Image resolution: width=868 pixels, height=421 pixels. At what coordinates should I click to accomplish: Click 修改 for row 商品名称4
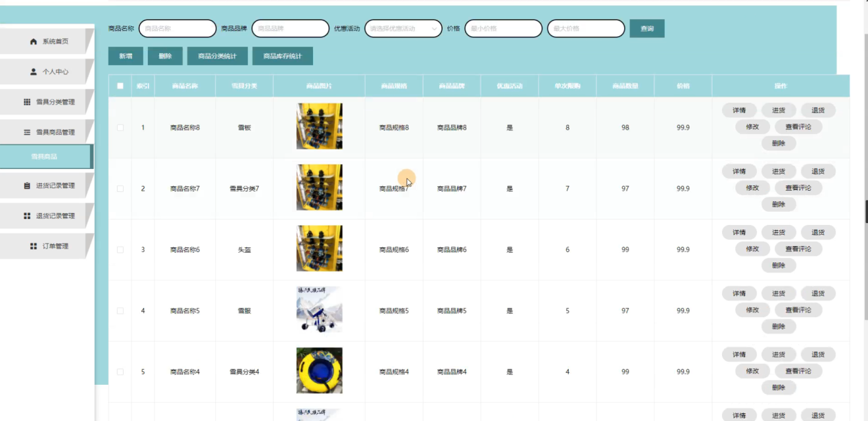coord(752,371)
